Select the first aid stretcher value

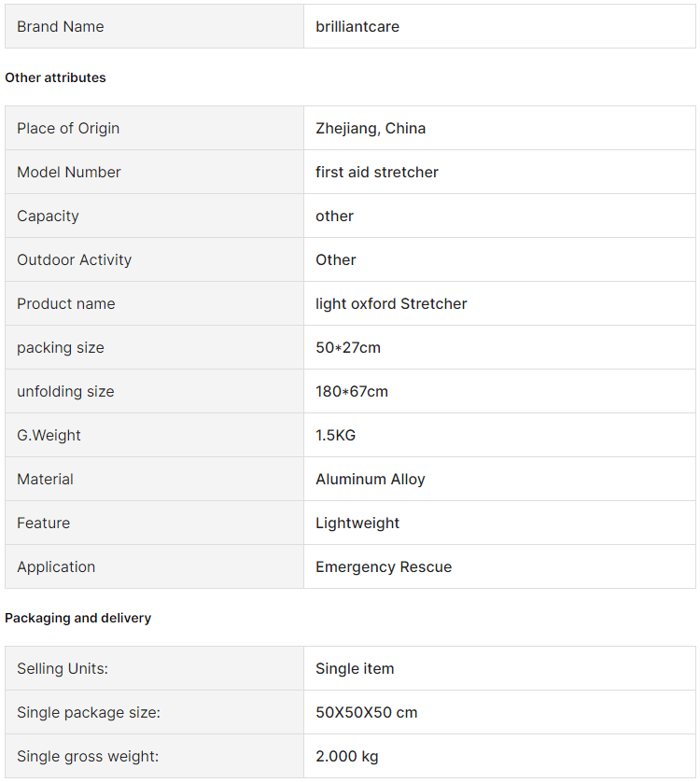[377, 172]
